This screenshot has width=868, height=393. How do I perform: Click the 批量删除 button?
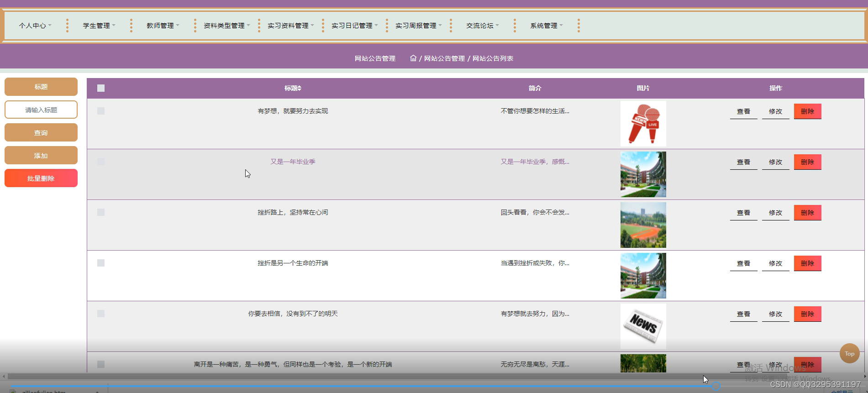tap(41, 178)
